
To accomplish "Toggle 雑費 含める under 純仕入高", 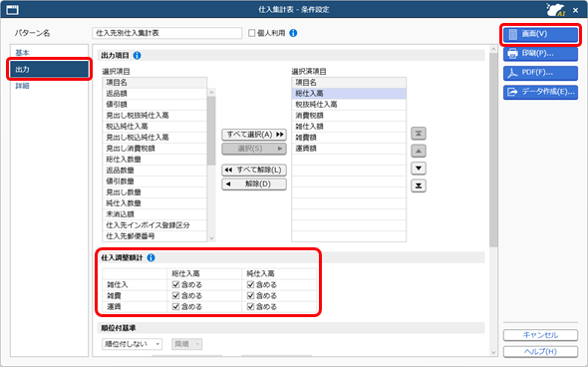I will (250, 296).
